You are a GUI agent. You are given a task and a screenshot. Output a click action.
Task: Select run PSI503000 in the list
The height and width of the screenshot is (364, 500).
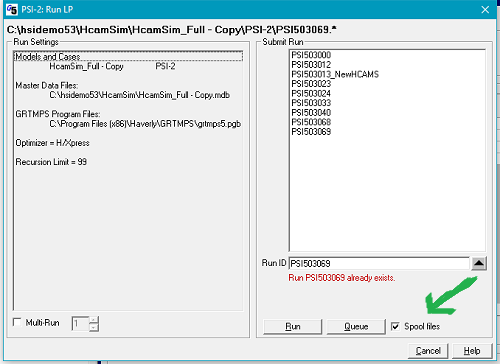pyautogui.click(x=311, y=55)
